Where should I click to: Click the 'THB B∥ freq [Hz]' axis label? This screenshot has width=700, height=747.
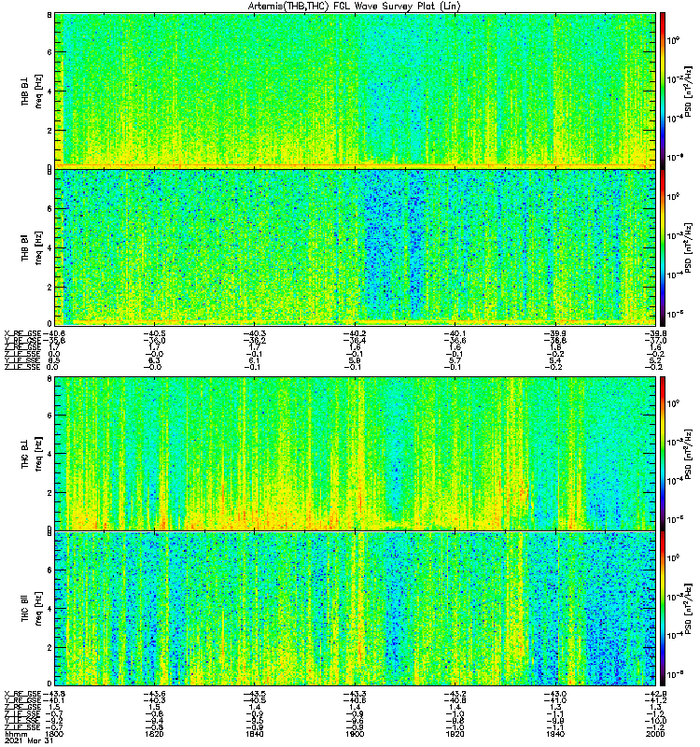click(x=32, y=247)
